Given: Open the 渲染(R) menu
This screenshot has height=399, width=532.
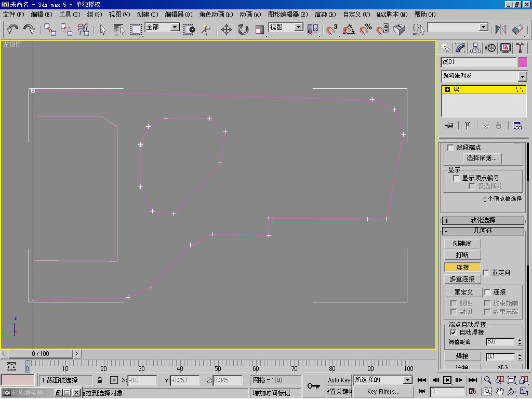Looking at the screenshot, I should click(x=325, y=15).
